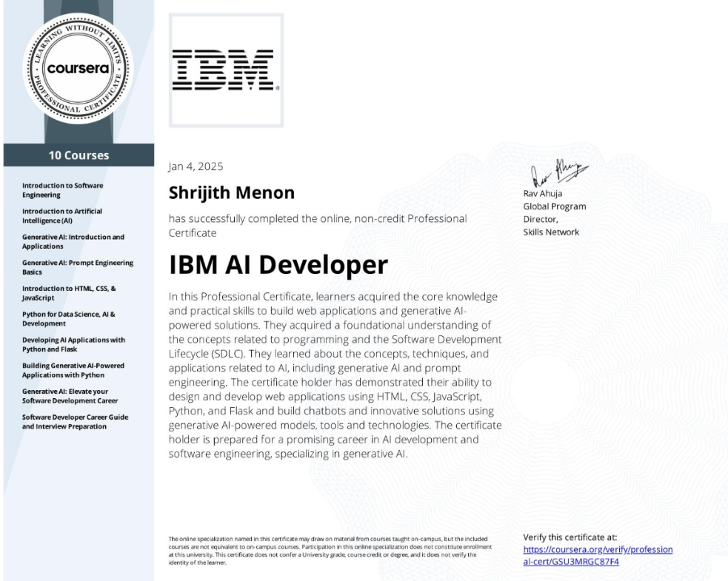Click the IBM logo image
This screenshot has width=728, height=581.
226,70
